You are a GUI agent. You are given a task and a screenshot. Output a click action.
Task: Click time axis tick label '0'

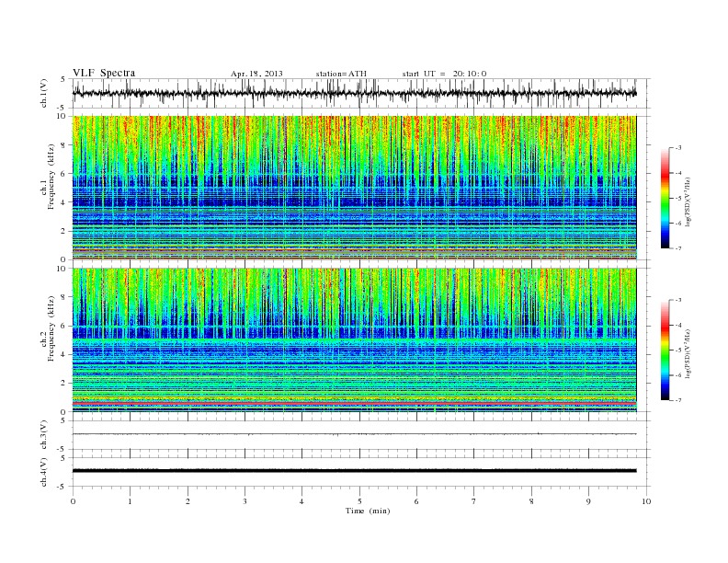pyautogui.click(x=73, y=501)
